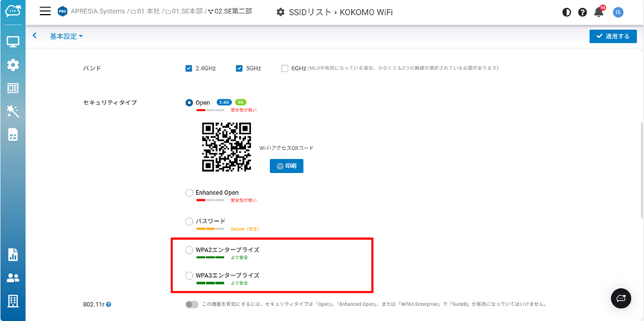Screen dimensions: 644x321
Task: Click the monitor dashboard icon in sidebar
Action: [x=13, y=42]
